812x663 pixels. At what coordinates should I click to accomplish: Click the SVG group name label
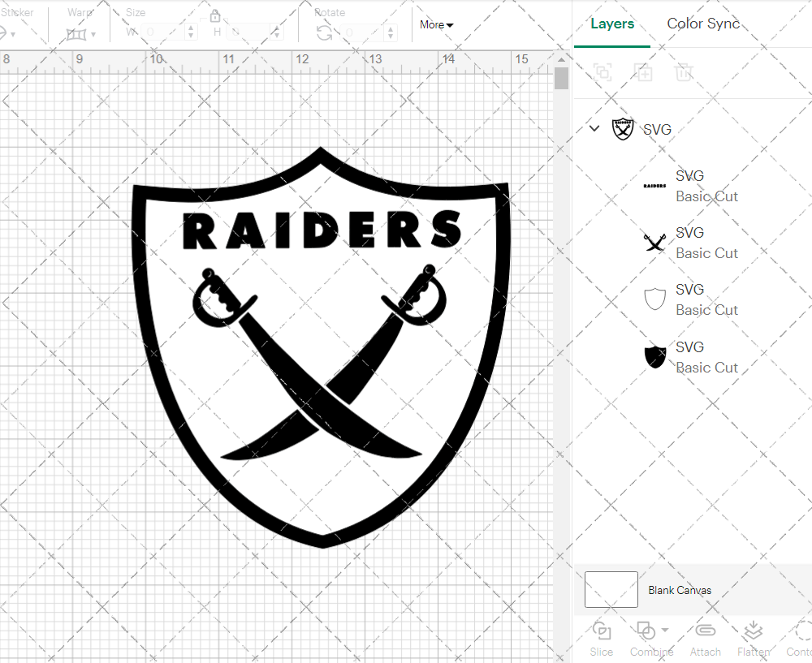pyautogui.click(x=657, y=129)
